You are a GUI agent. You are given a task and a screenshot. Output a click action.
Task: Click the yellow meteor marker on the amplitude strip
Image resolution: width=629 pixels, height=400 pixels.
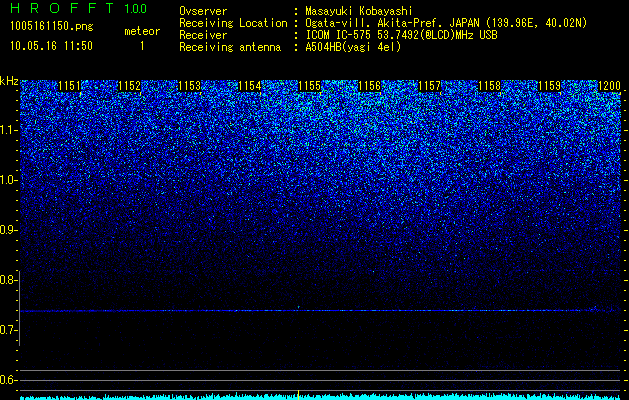click(298, 394)
